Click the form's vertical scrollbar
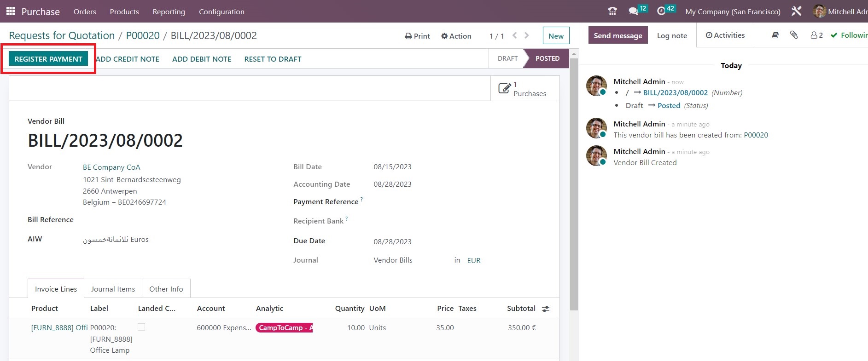Screen dimensions: 868x361 tap(574, 184)
